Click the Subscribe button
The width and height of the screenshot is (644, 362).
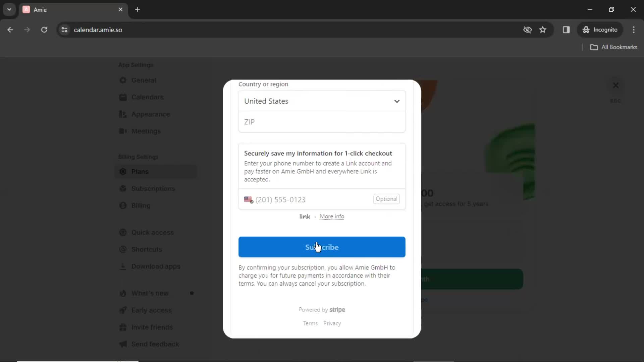[322, 247]
